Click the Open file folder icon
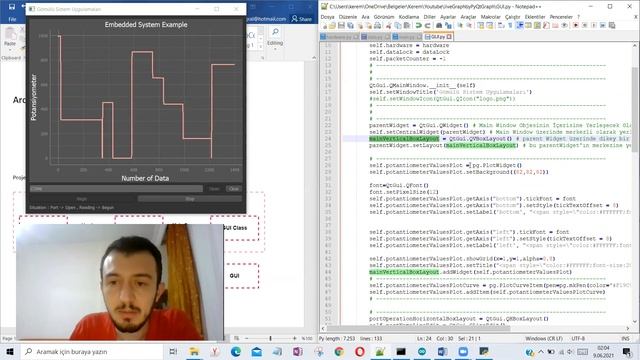 [332, 25]
